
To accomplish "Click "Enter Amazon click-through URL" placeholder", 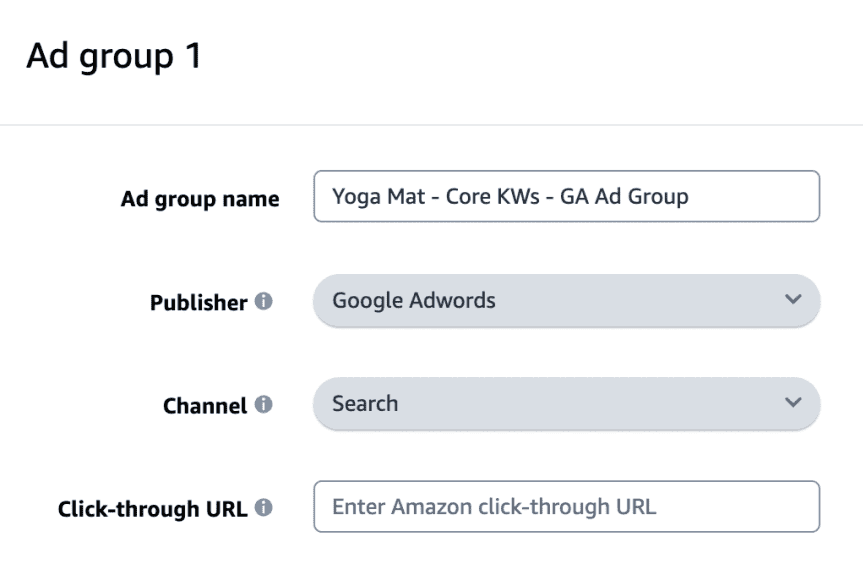I will coord(494,507).
